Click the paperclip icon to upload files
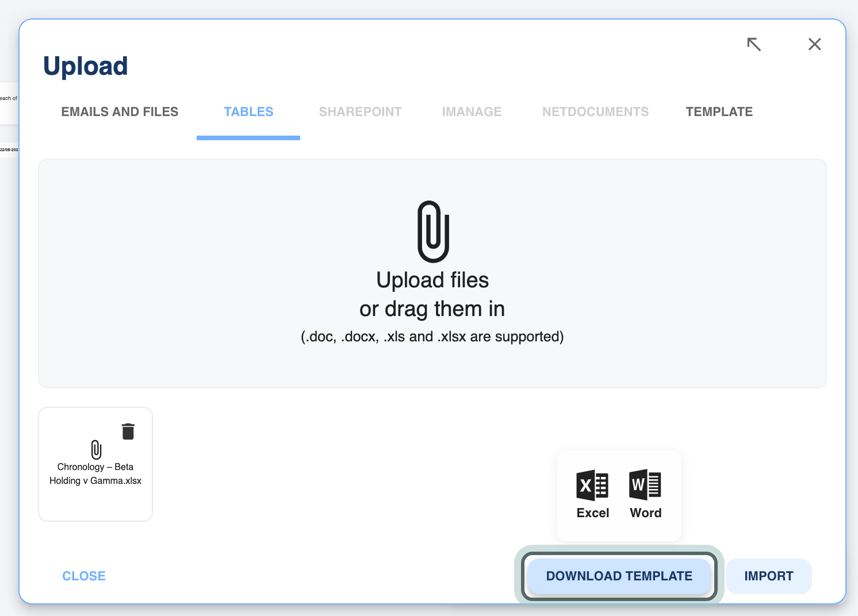 click(x=433, y=232)
